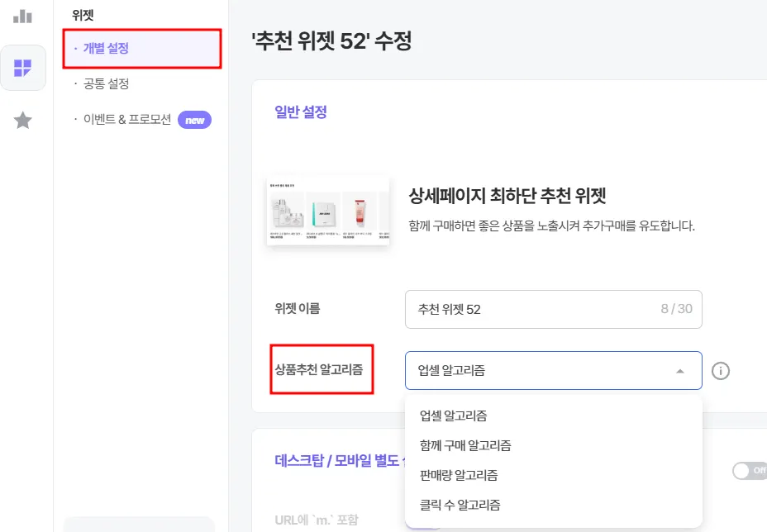
Task: Click the 위젯 heading in the side menu
Action: (83, 14)
